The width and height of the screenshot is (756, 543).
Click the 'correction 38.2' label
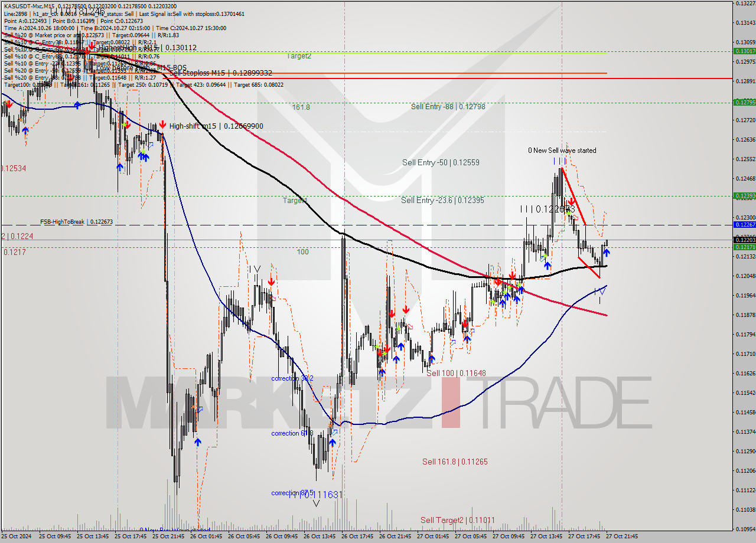click(x=292, y=378)
